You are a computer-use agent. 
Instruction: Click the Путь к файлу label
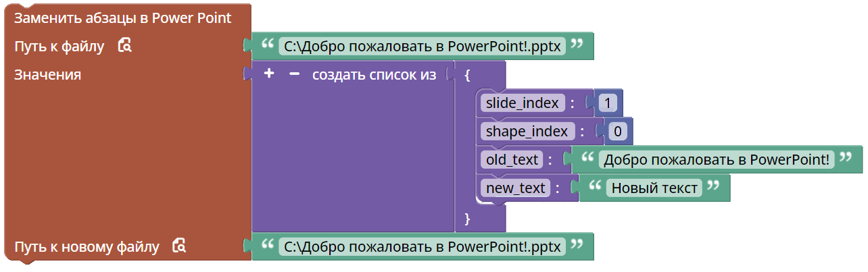pyautogui.click(x=59, y=47)
